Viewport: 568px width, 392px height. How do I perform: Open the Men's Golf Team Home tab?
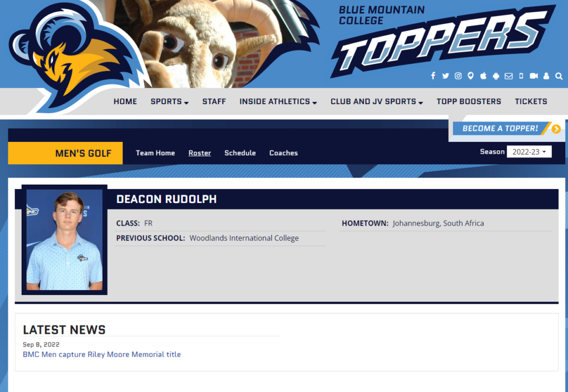(155, 152)
